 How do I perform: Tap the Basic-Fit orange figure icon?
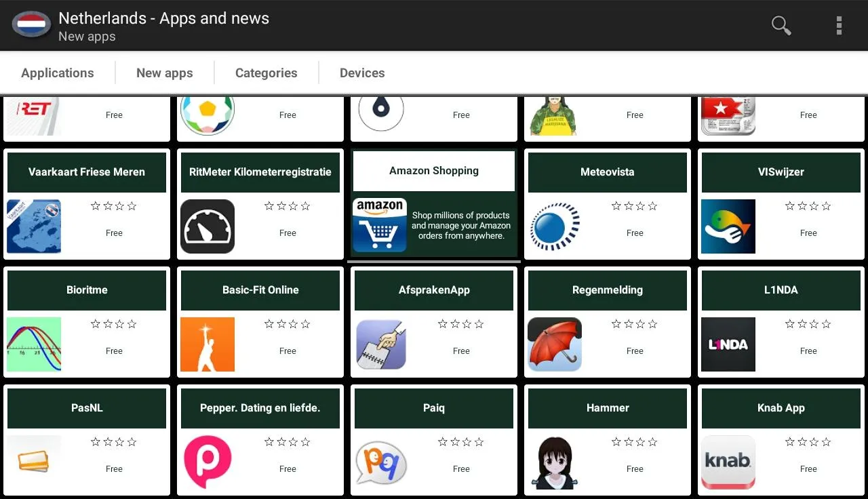pyautogui.click(x=208, y=344)
